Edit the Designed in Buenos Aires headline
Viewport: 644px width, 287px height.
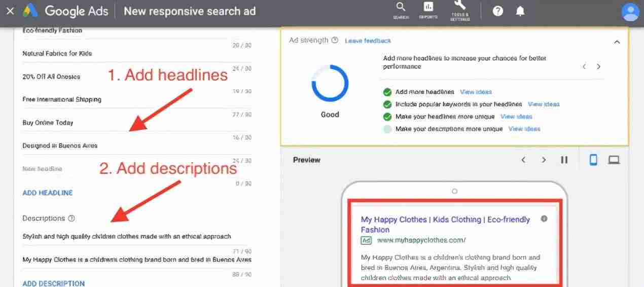(x=137, y=146)
